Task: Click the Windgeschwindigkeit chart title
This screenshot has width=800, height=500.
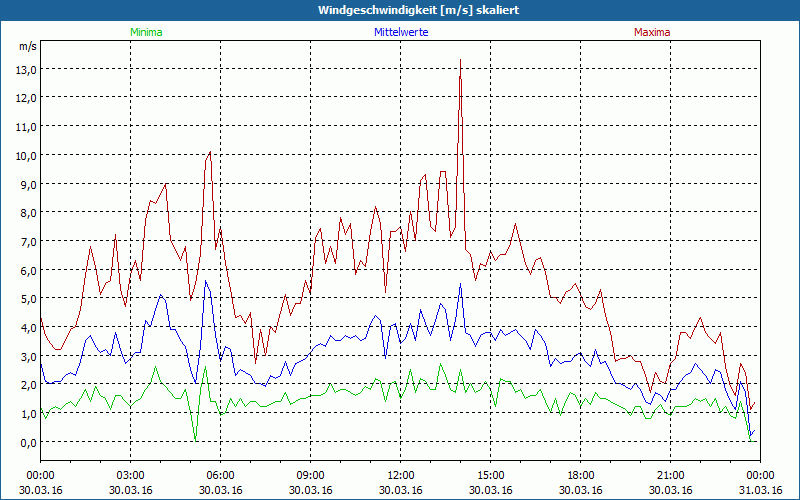Action: point(418,10)
